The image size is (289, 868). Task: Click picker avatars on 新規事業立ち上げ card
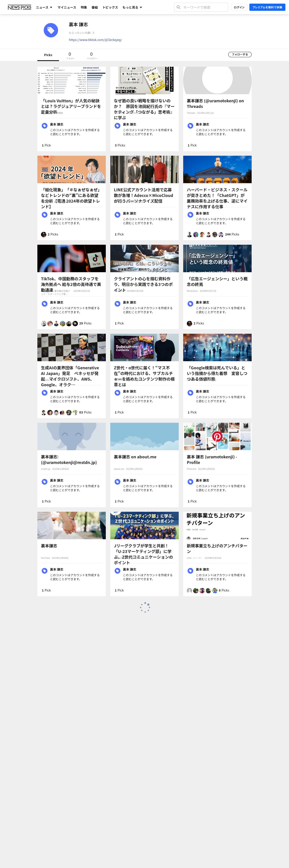[202, 590]
